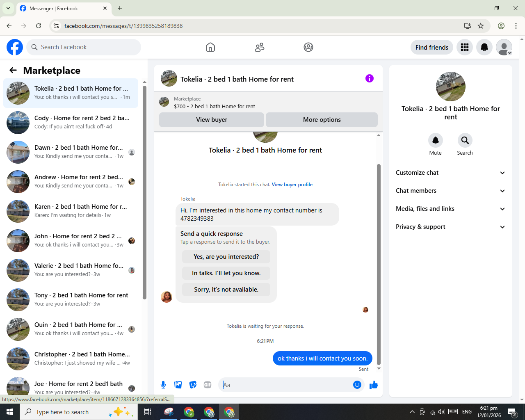Expand Chat members section
The image size is (525, 420).
coord(450,191)
